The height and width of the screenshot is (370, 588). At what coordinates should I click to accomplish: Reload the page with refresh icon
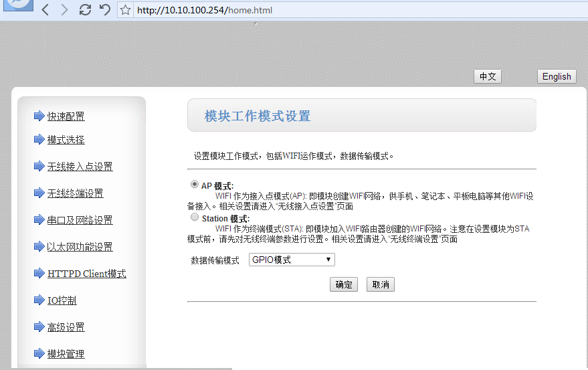coord(84,10)
